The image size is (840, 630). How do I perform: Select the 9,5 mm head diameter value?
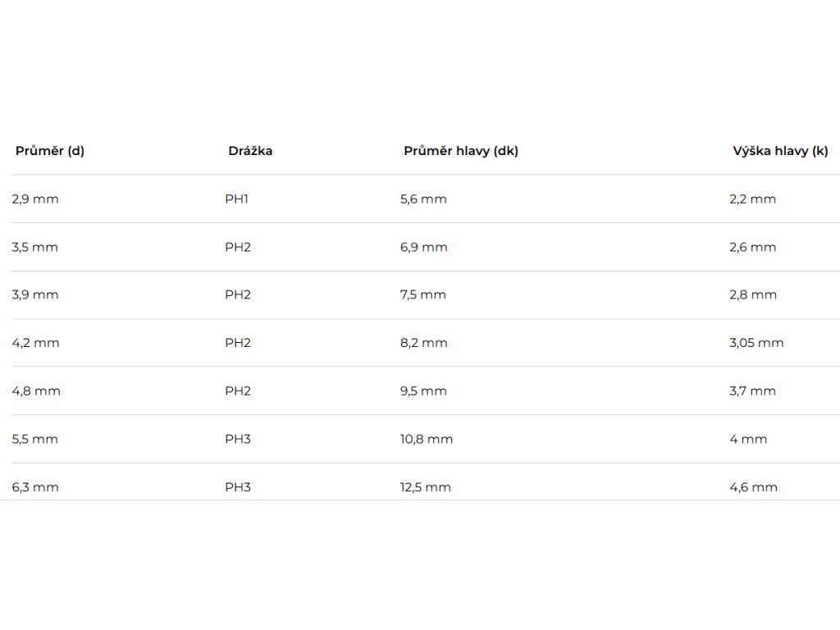[423, 391]
